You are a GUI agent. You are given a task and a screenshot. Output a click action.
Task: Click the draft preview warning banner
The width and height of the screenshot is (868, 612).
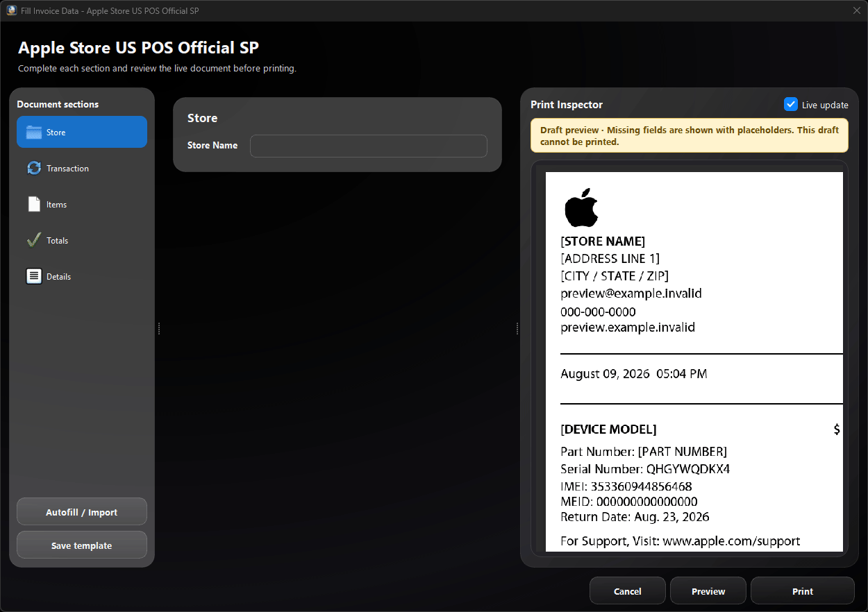point(690,135)
